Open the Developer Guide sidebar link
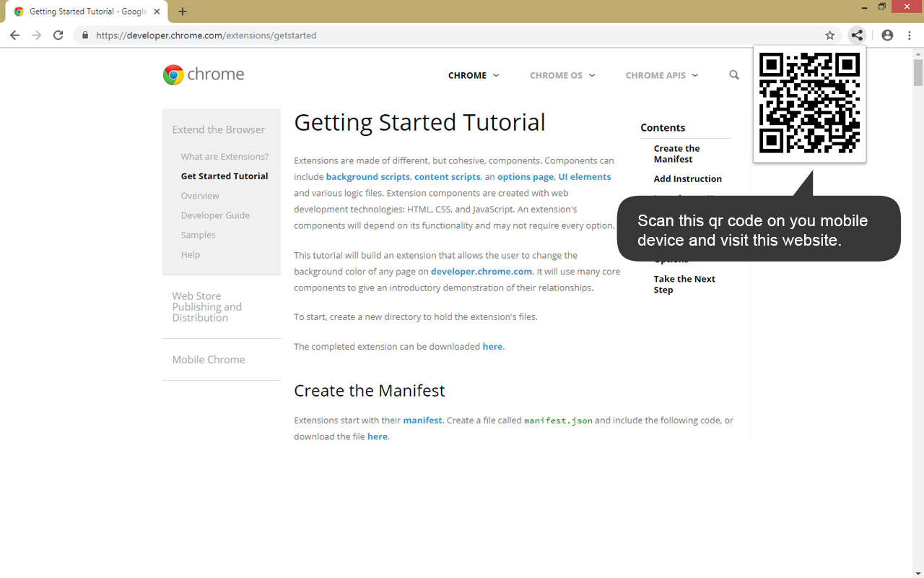Screen dimensions: 924x578 (x=215, y=215)
